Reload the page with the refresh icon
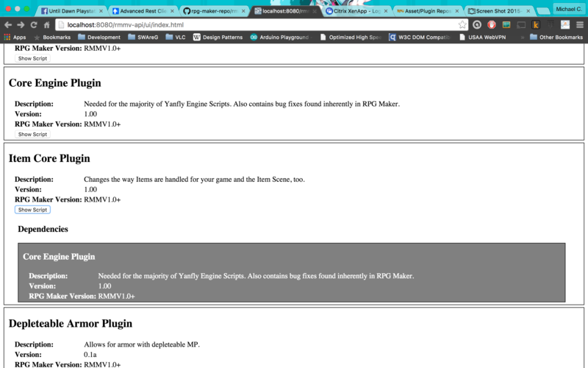The height and width of the screenshot is (368, 588). [x=34, y=24]
